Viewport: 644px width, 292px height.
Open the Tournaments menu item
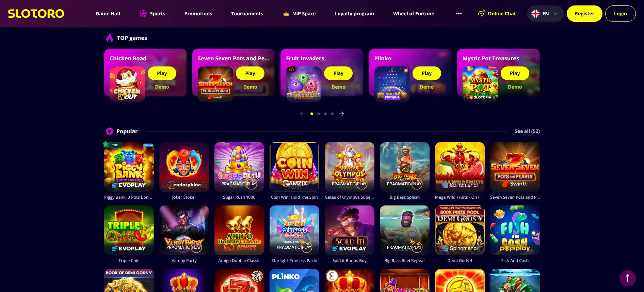(x=247, y=14)
